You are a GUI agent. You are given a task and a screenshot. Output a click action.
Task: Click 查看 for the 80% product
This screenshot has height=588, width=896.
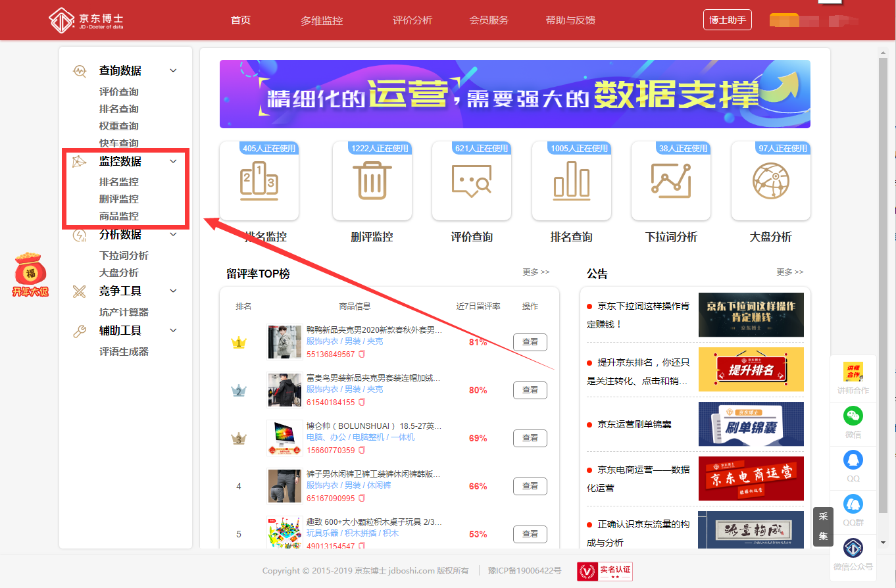[x=530, y=390]
